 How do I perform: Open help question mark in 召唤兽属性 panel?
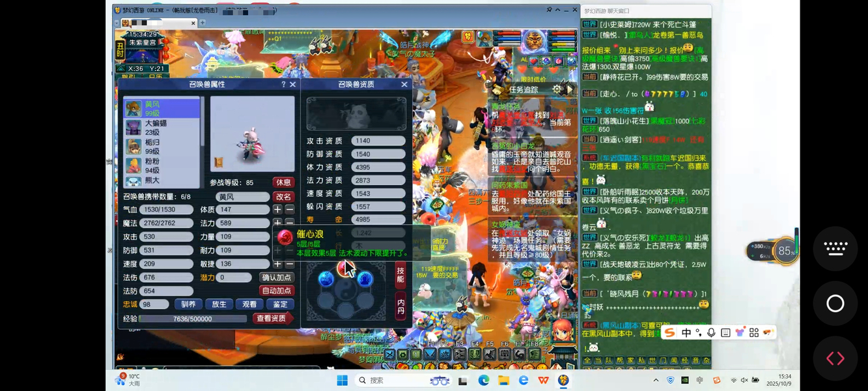283,85
